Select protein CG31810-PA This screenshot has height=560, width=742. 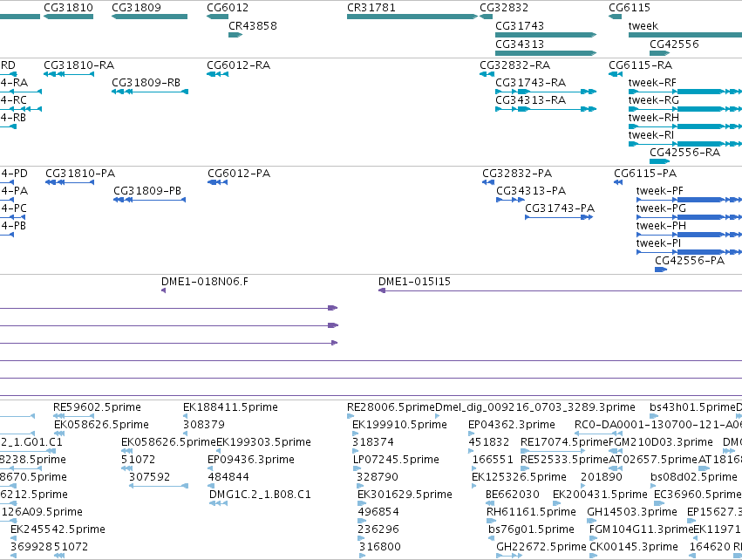click(x=80, y=174)
